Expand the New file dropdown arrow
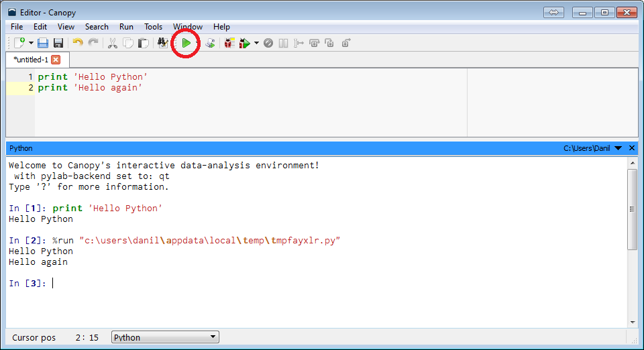Viewport: 644px width, 350px height. click(x=31, y=43)
